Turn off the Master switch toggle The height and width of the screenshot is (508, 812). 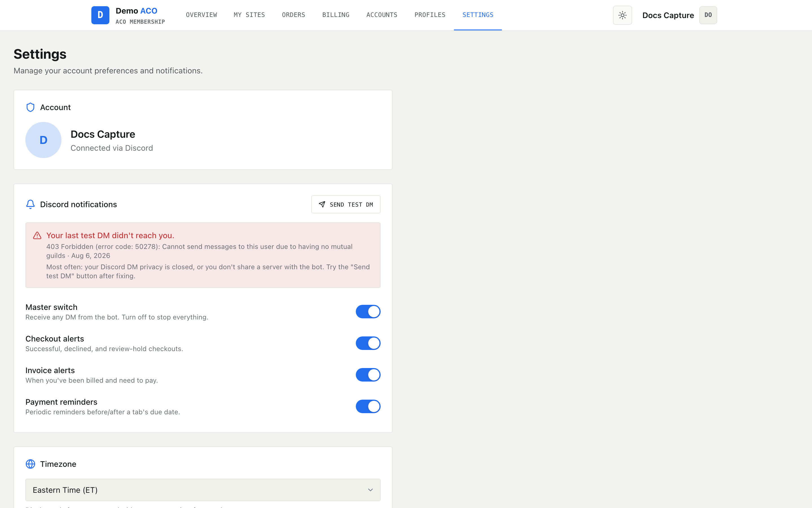pos(368,312)
